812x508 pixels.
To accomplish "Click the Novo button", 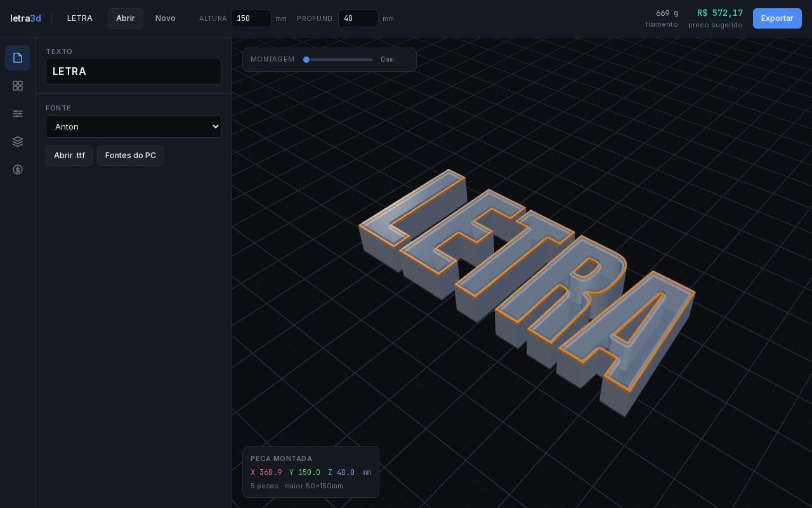I will tap(166, 18).
